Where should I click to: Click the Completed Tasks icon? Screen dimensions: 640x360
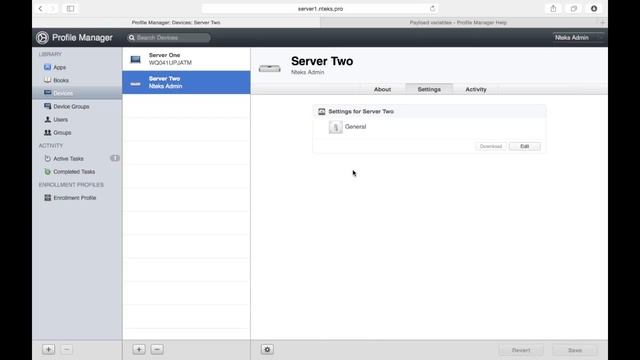coord(47,171)
